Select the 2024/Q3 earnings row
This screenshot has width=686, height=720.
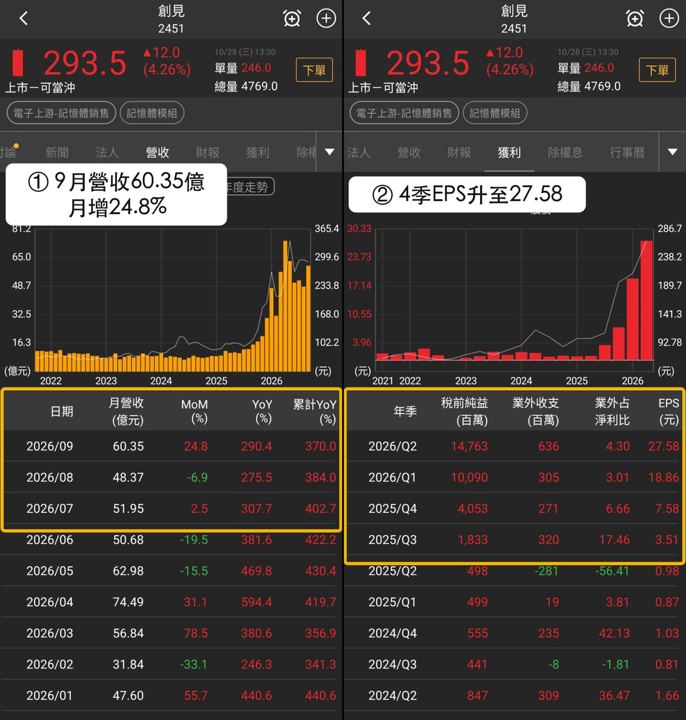(515, 664)
